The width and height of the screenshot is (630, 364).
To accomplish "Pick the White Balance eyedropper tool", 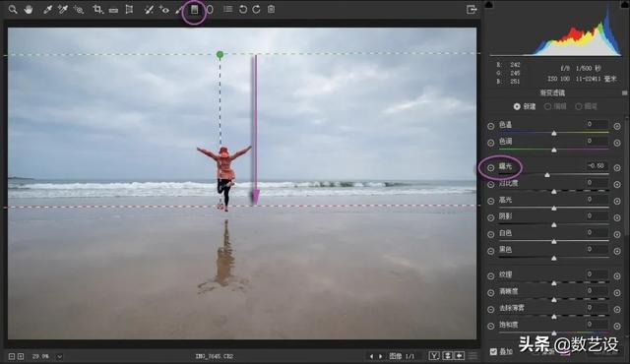I will click(47, 9).
